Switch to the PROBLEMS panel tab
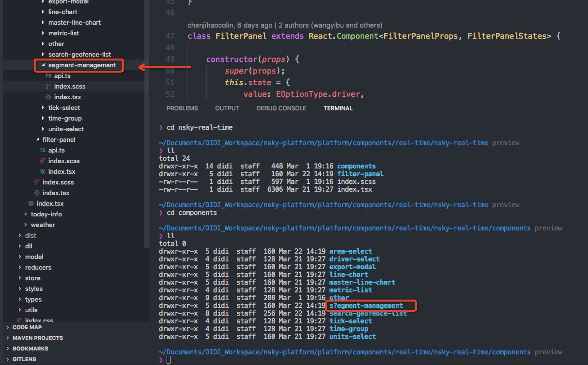Image resolution: width=588 pixels, height=365 pixels. pyautogui.click(x=182, y=108)
